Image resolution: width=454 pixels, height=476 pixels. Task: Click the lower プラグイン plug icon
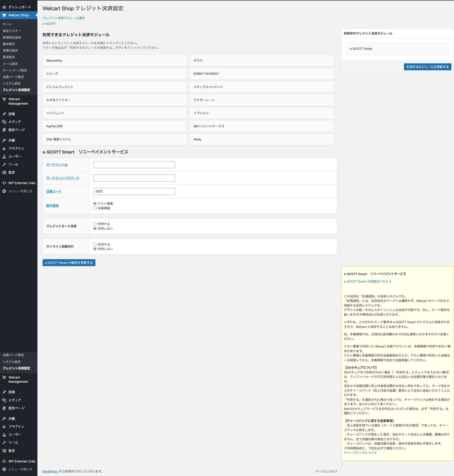pyautogui.click(x=4, y=427)
